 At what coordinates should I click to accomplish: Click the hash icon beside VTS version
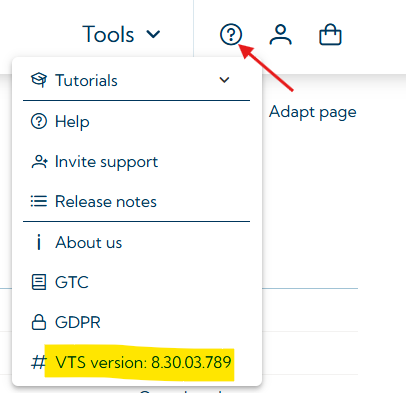click(38, 362)
